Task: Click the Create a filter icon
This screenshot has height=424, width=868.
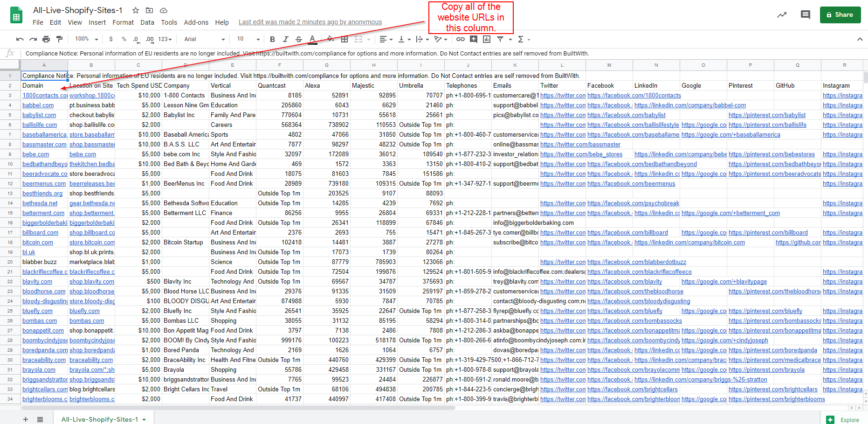Action: click(500, 39)
